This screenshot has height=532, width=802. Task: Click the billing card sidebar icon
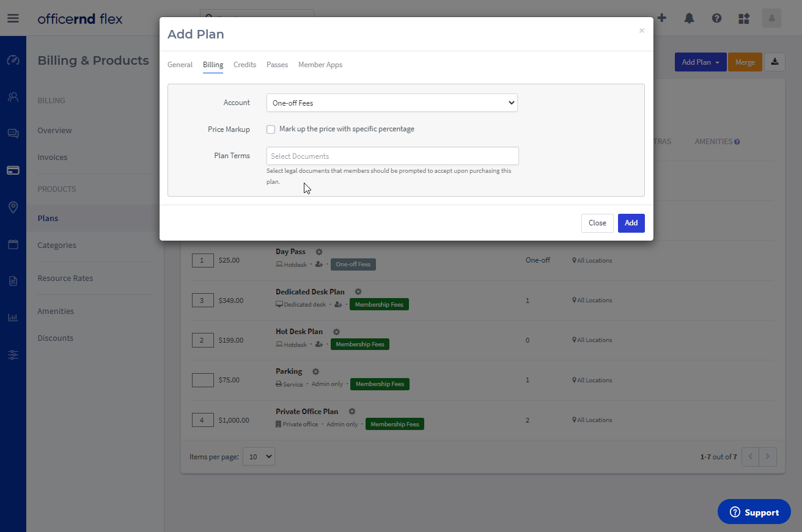point(13,170)
